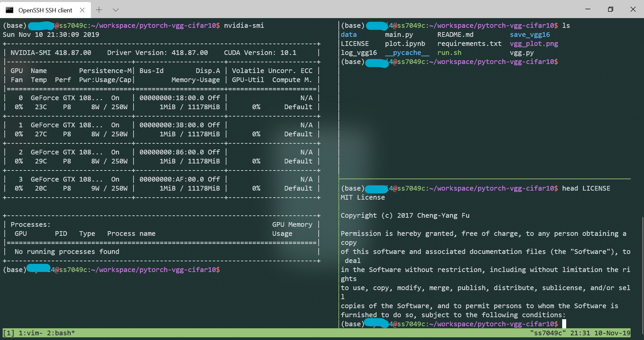Restore down the terminal window
Screen dimensions: 644x340
click(x=610, y=9)
